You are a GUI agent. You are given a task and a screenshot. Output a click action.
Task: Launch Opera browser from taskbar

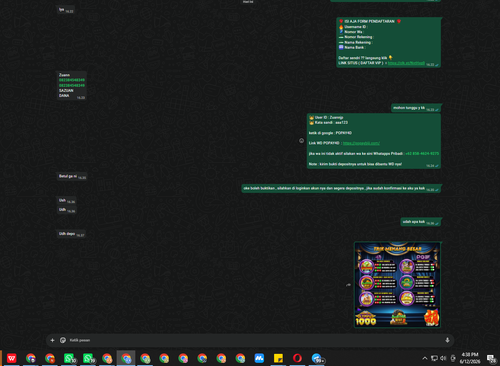point(297,358)
